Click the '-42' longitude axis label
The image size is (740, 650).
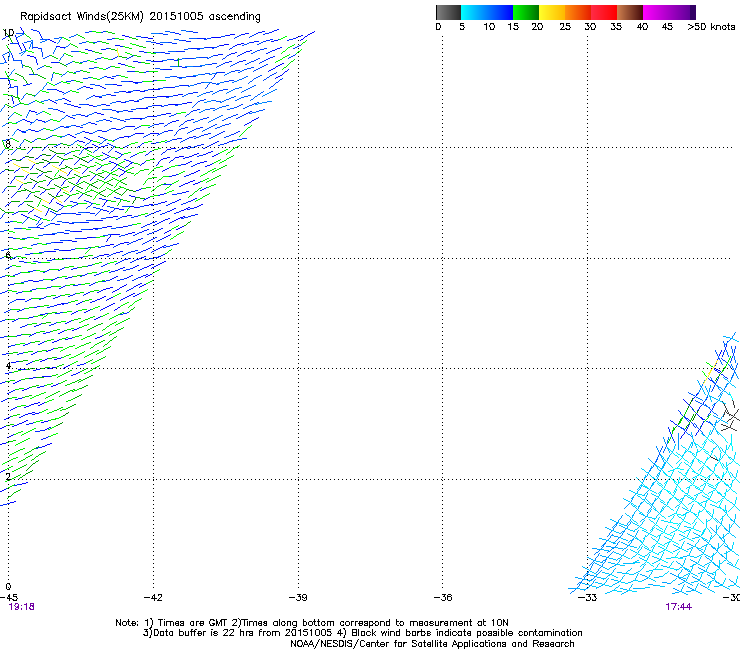[x=153, y=598]
